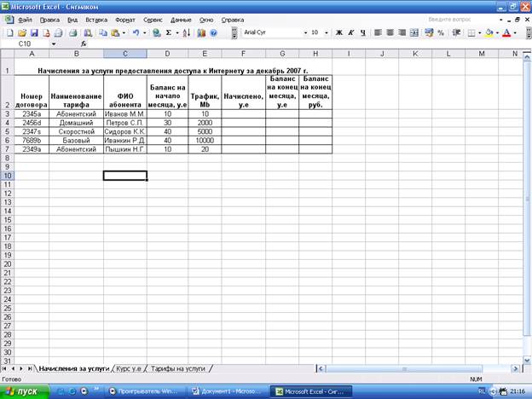Image resolution: width=532 pixels, height=399 pixels.
Task: Switch to the Тарифы на услуги sheet tab
Action: point(178,368)
